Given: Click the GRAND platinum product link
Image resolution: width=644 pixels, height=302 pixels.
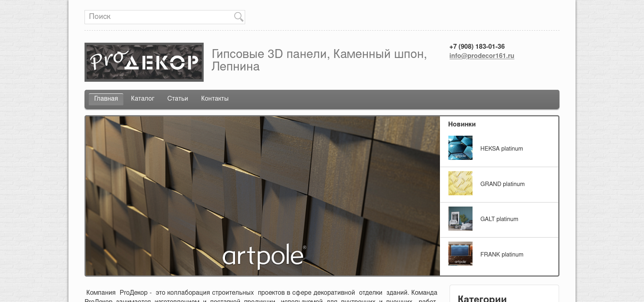Looking at the screenshot, I should pos(502,184).
